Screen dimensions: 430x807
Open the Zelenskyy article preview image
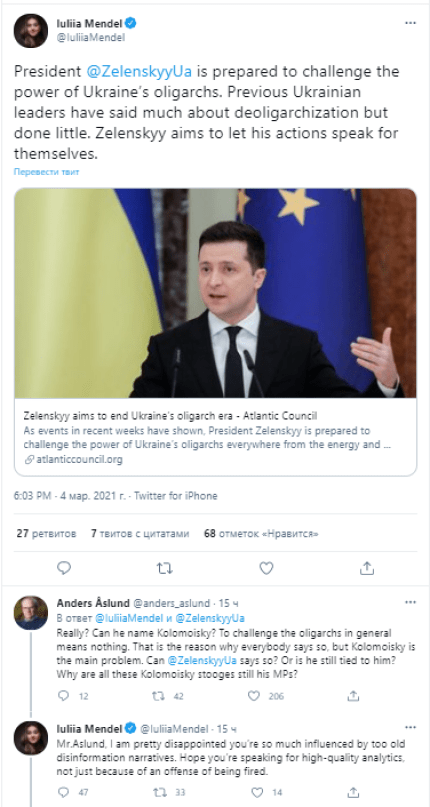point(215,293)
